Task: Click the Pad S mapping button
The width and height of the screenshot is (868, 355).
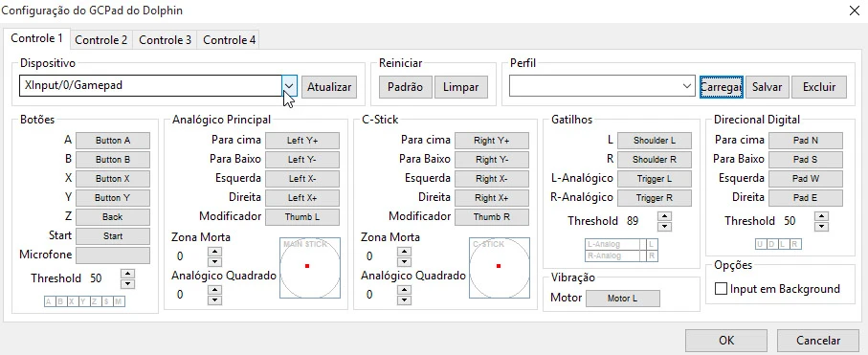Action: (806, 160)
